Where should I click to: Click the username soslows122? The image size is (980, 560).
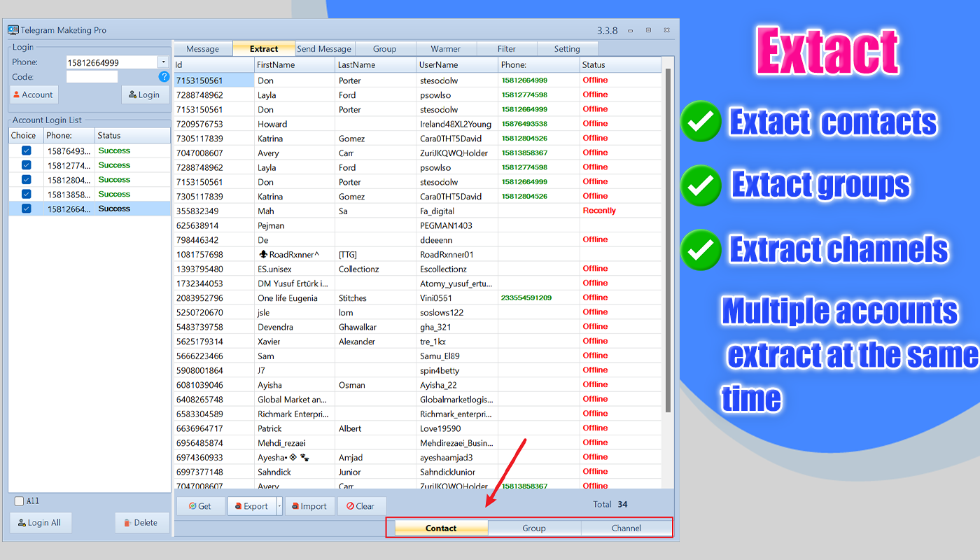coord(442,312)
